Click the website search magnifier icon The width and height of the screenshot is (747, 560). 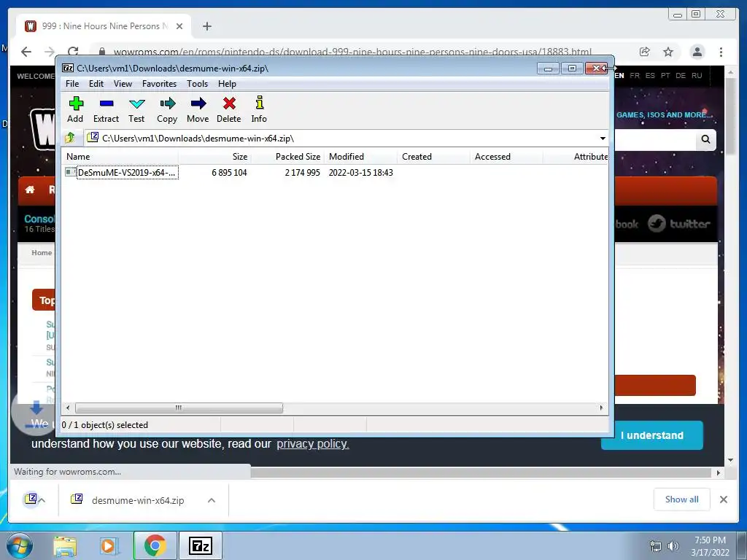click(x=705, y=139)
